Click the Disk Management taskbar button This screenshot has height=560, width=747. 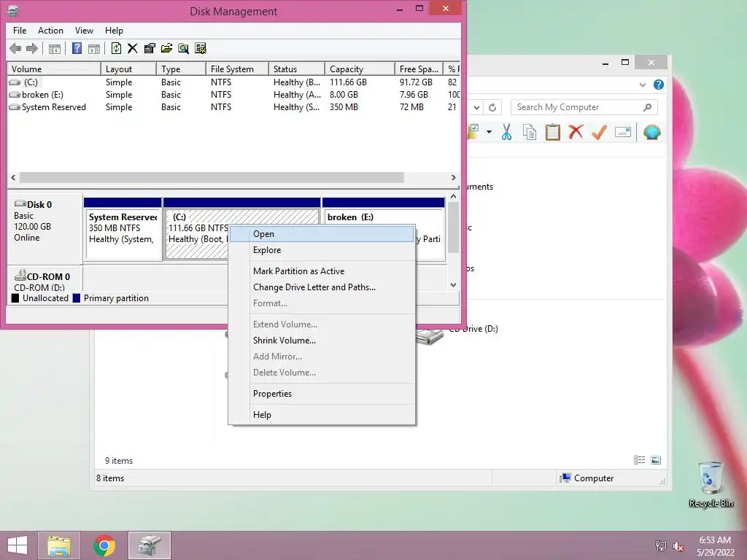click(150, 545)
